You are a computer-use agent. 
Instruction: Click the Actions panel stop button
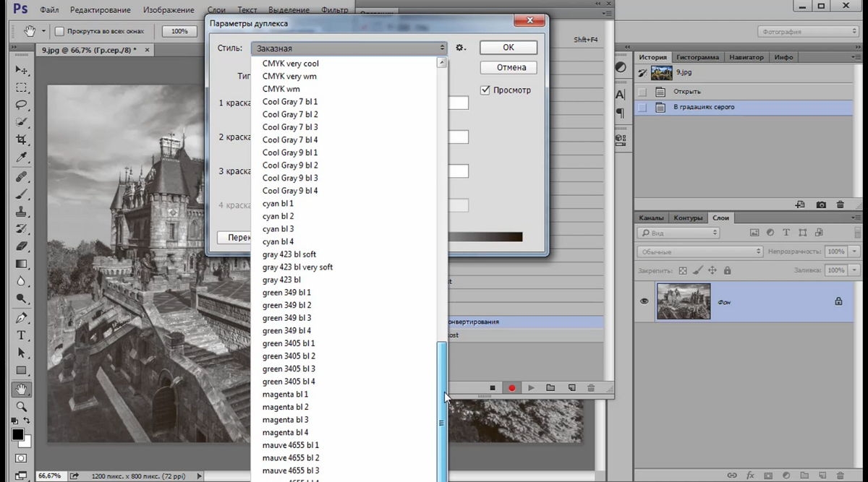point(493,388)
